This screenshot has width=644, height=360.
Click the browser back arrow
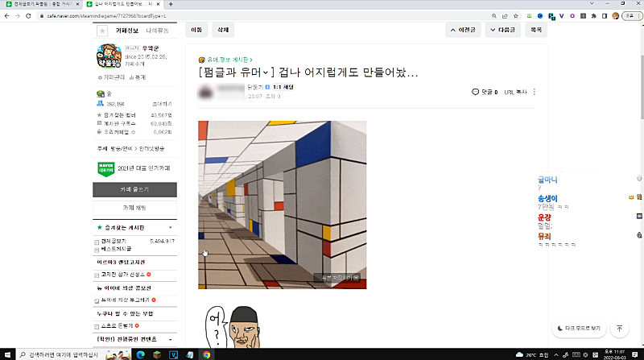[6, 16]
